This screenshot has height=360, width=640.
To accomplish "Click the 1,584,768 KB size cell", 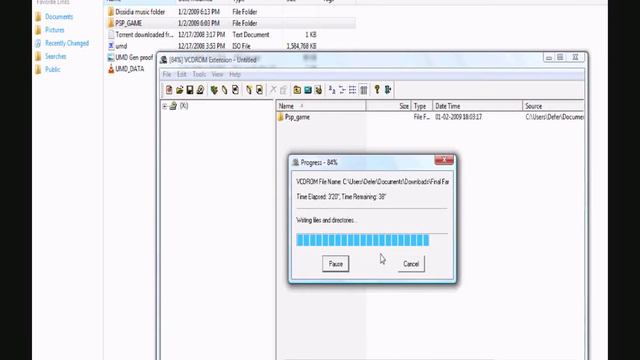I will coord(301,46).
